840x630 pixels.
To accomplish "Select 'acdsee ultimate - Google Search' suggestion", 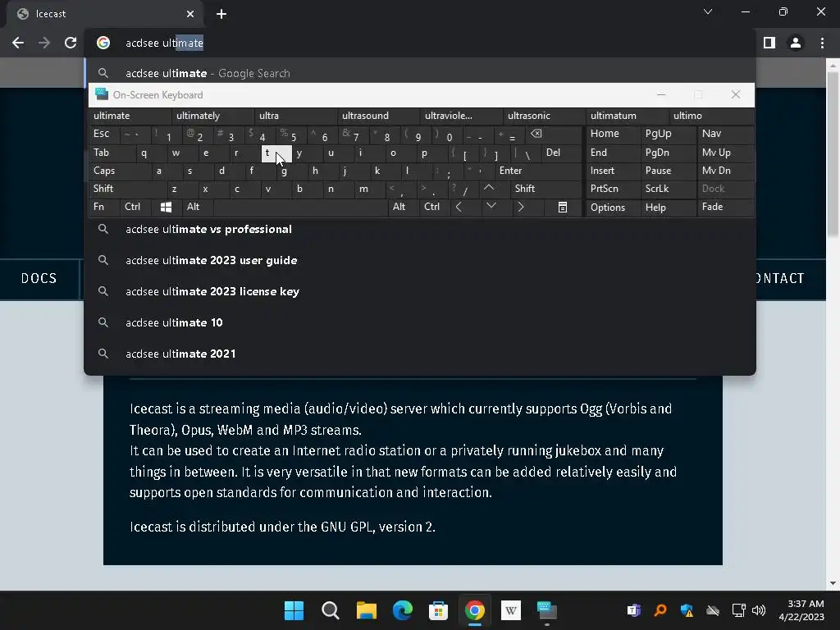I will [420, 73].
